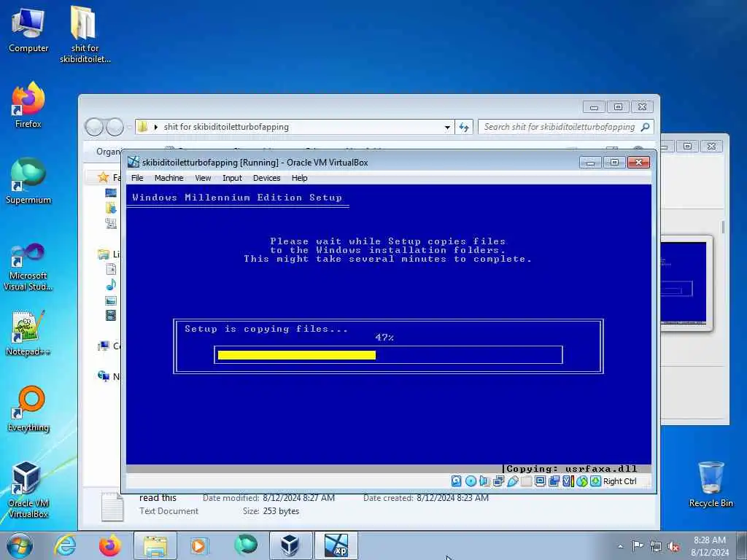Open the Help menu in VirtualBox
The width and height of the screenshot is (747, 560).
[299, 178]
